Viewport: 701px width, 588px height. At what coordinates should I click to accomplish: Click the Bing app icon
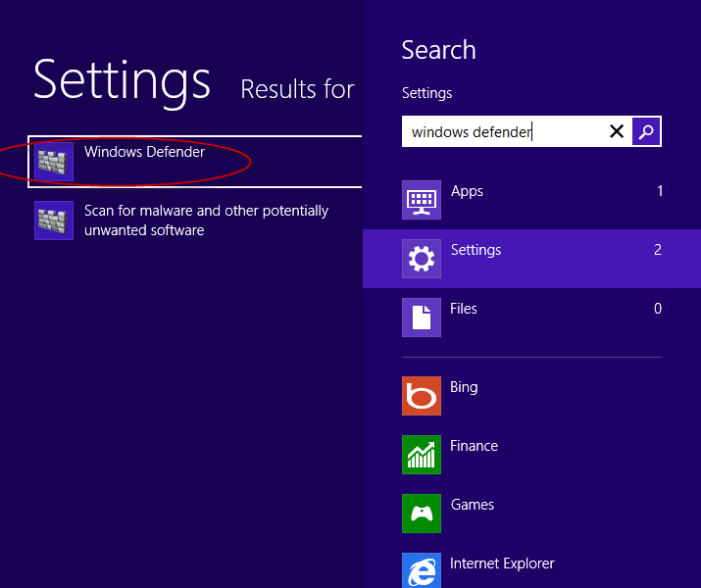[422, 396]
